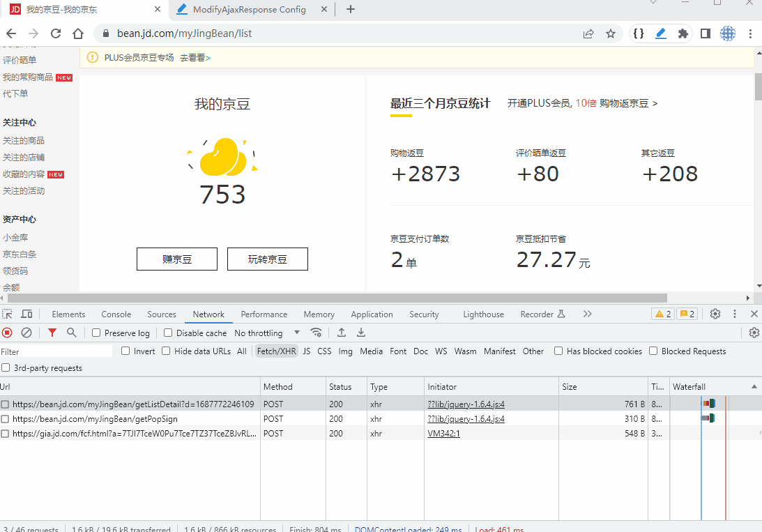The image size is (762, 532).
Task: Show more DevTools tabs chevron
Action: (x=588, y=314)
